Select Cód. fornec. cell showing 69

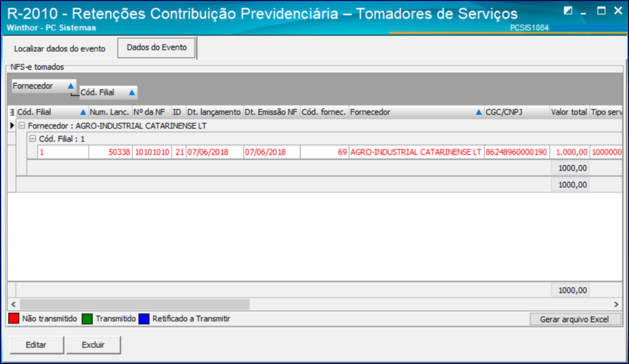[x=324, y=152]
